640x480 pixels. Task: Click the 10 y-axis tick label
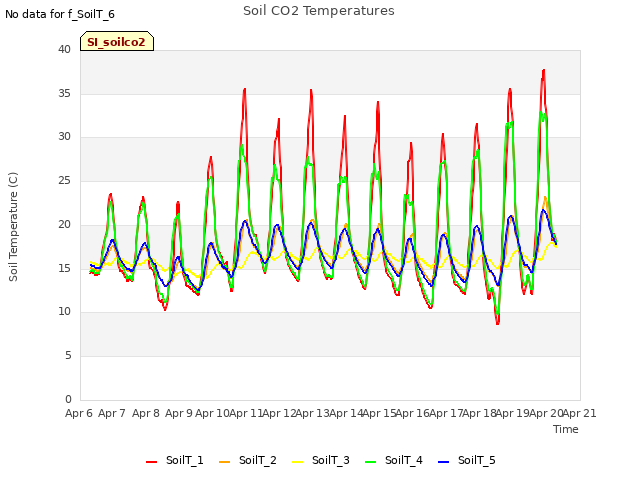coord(64,311)
